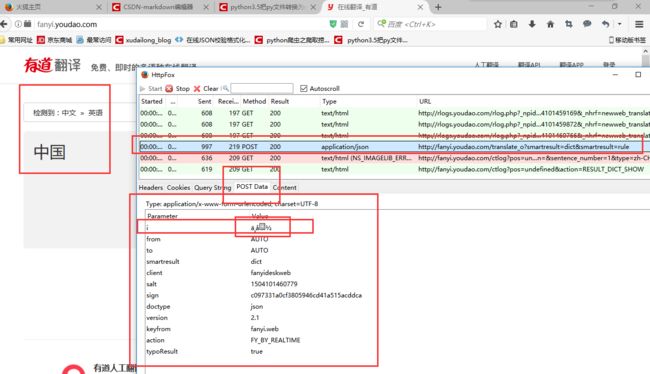
Task: Close the CSDN-markdown browser tab
Action: [x=206, y=7]
